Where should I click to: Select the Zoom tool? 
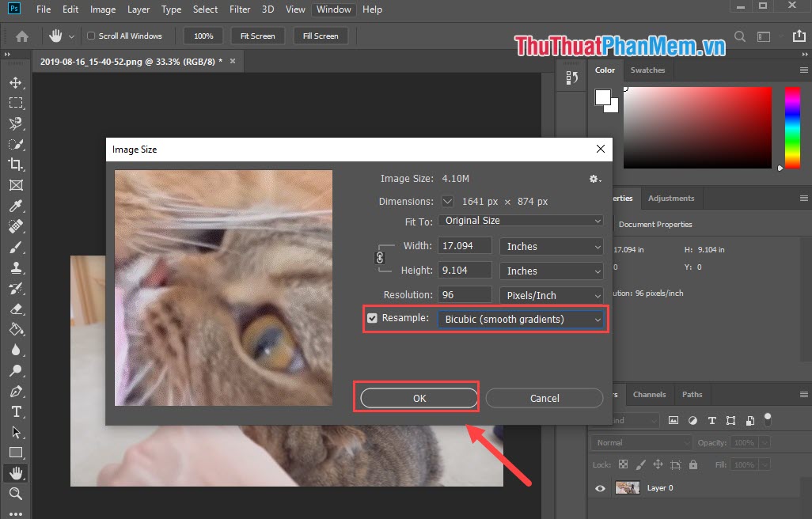click(x=16, y=494)
